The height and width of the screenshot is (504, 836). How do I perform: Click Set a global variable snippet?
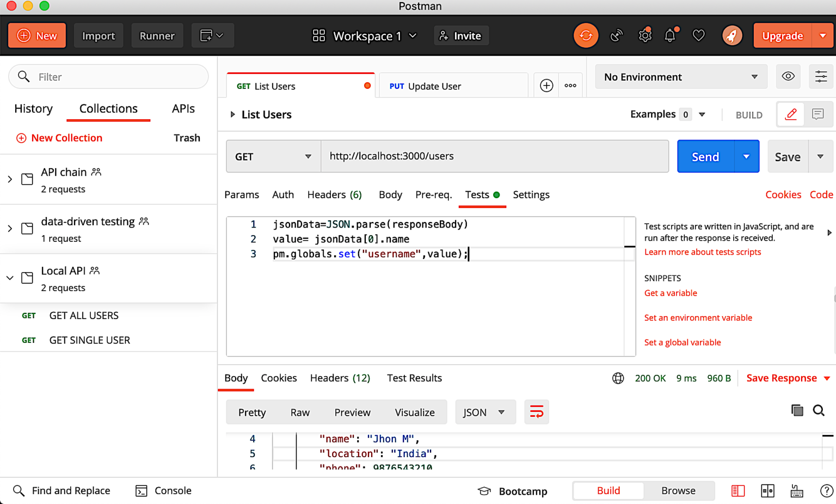pos(683,342)
